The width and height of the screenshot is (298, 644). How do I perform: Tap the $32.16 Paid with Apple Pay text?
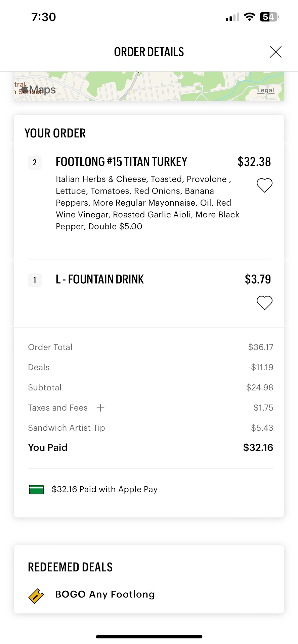coord(104,489)
